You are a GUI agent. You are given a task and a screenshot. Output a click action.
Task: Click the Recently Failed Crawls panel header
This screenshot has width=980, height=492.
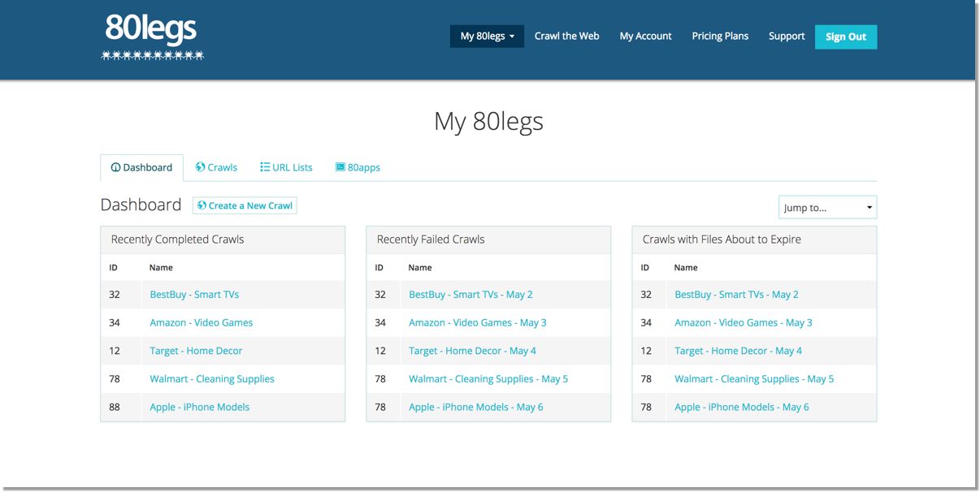pos(488,240)
